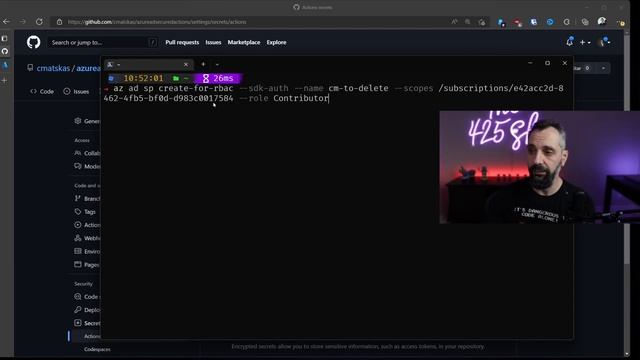Go forward using the browser arrow
This screenshot has height=360, width=640.
click(23, 22)
